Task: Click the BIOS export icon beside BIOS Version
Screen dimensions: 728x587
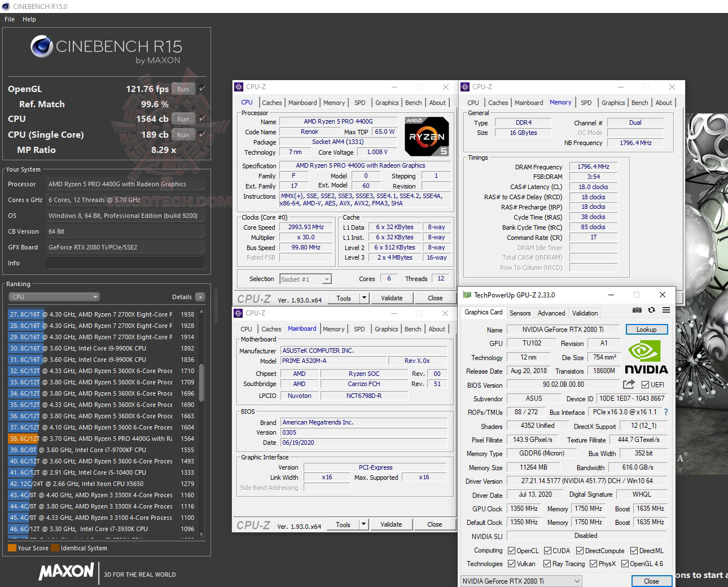Action: pos(629,384)
